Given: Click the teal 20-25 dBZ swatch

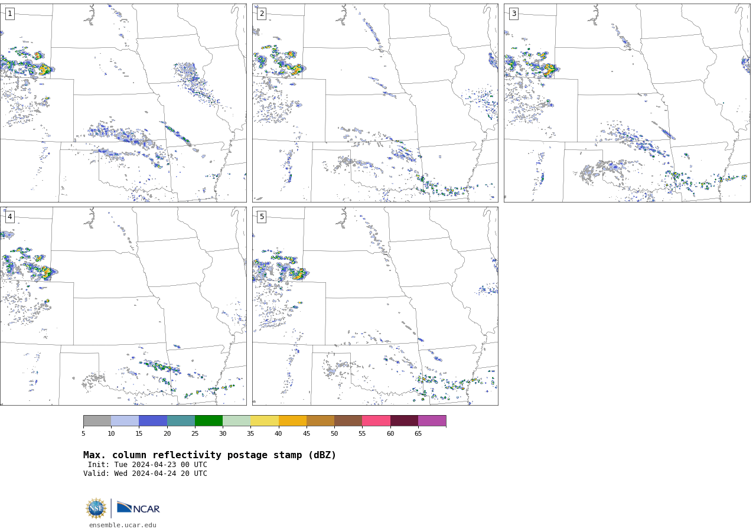Looking at the screenshot, I should coord(181,420).
